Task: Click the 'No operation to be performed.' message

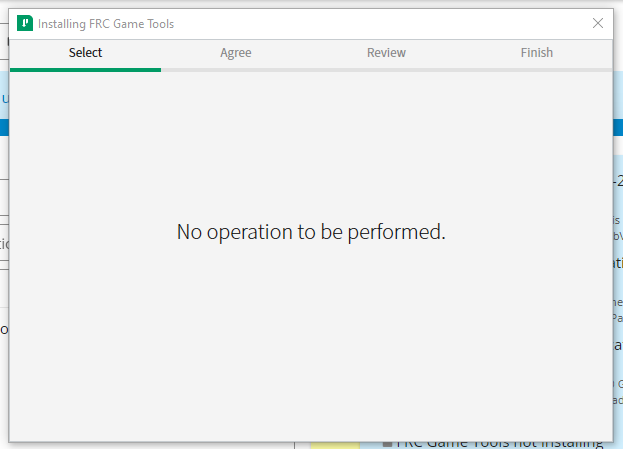Action: pyautogui.click(x=311, y=232)
